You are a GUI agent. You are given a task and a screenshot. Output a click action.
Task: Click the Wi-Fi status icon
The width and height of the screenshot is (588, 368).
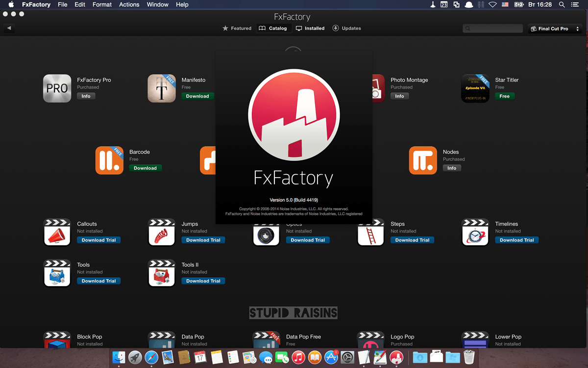[x=492, y=4]
